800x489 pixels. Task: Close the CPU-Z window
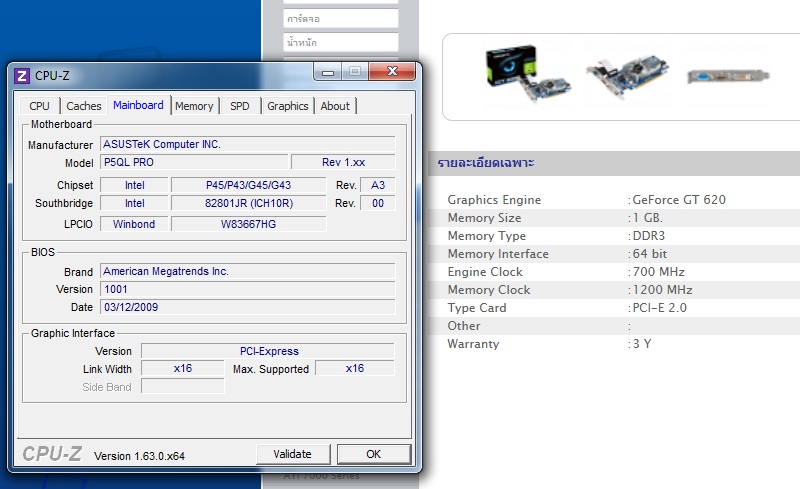tap(390, 72)
